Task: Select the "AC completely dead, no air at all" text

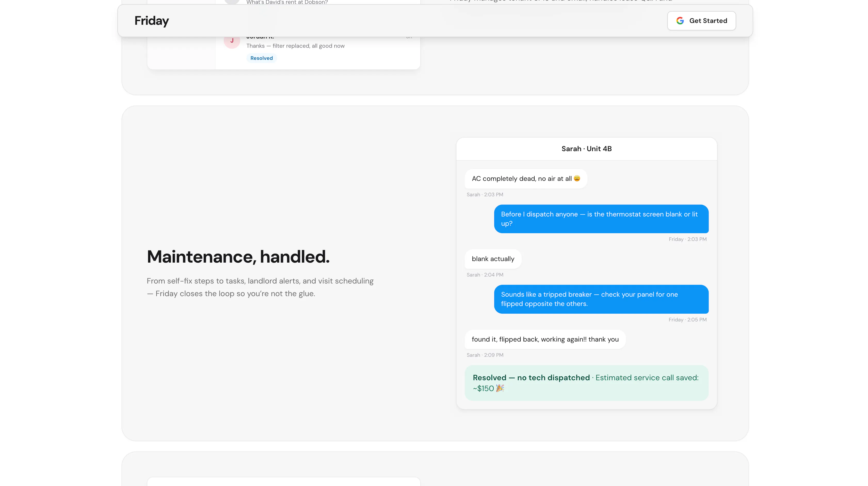Action: pos(522,179)
